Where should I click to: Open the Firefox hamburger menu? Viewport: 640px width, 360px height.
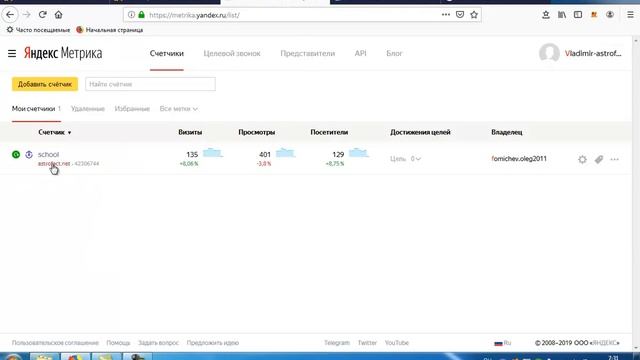(x=630, y=15)
